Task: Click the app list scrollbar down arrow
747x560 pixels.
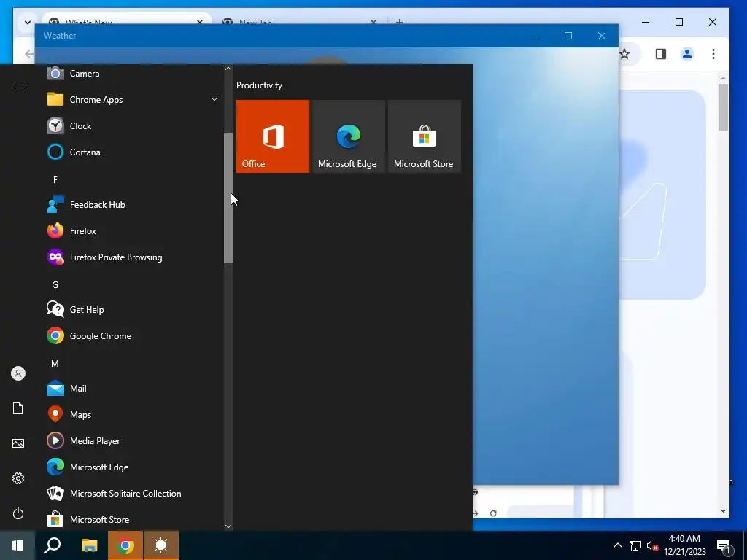Action: tap(228, 526)
